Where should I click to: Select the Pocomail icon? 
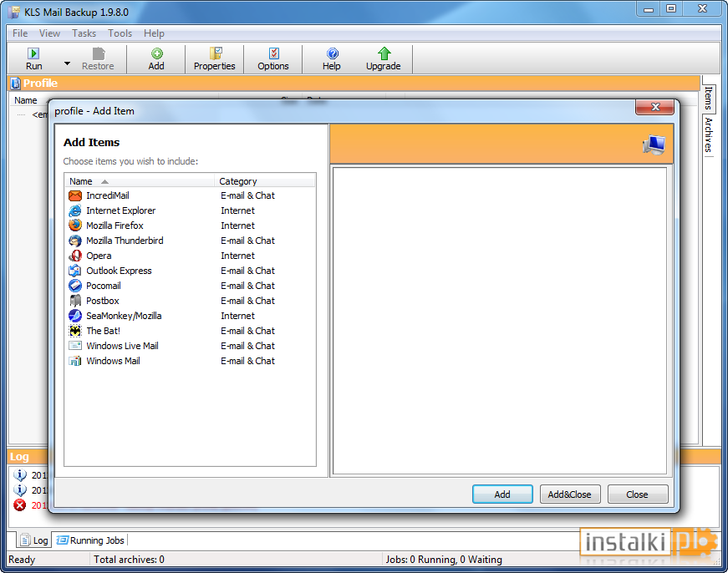pos(75,286)
